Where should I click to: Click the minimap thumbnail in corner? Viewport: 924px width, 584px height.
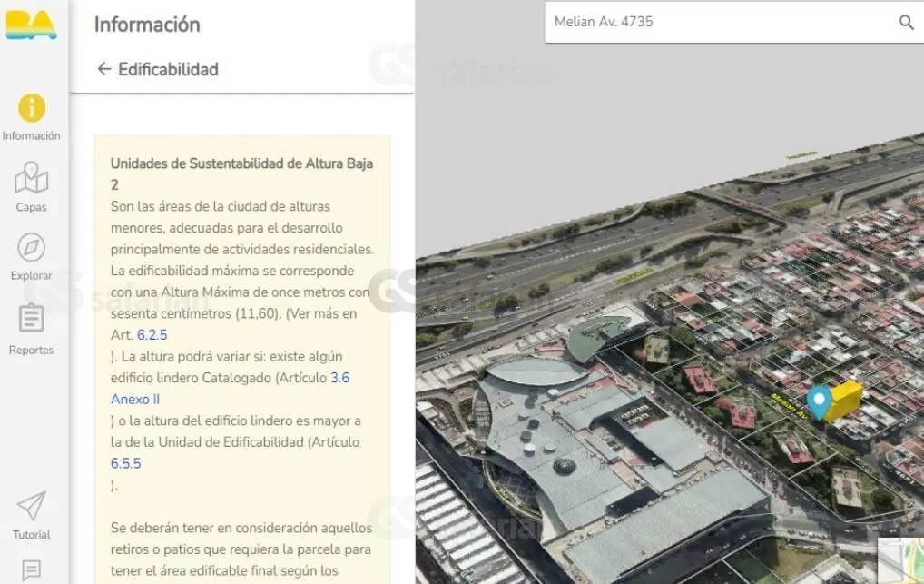(900, 560)
